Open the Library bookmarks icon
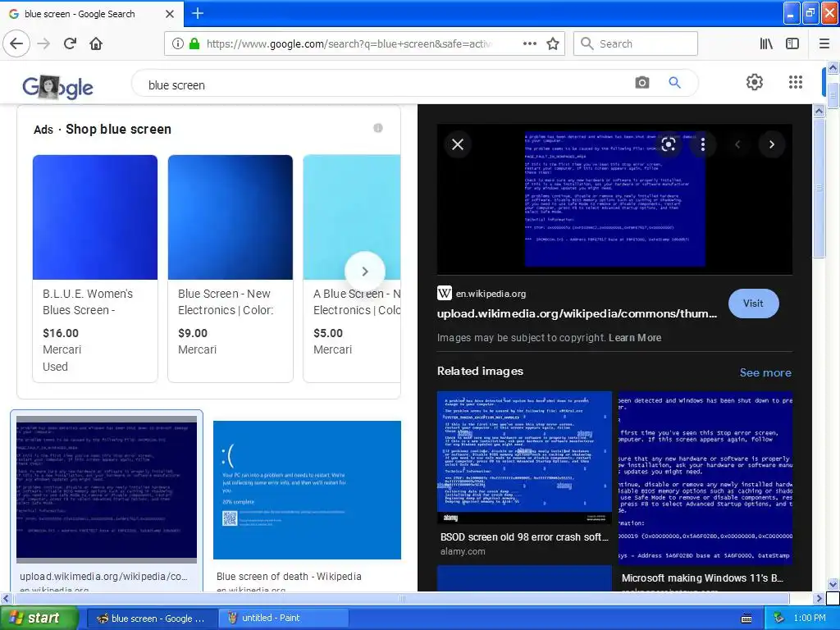The width and height of the screenshot is (840, 630). click(x=766, y=43)
